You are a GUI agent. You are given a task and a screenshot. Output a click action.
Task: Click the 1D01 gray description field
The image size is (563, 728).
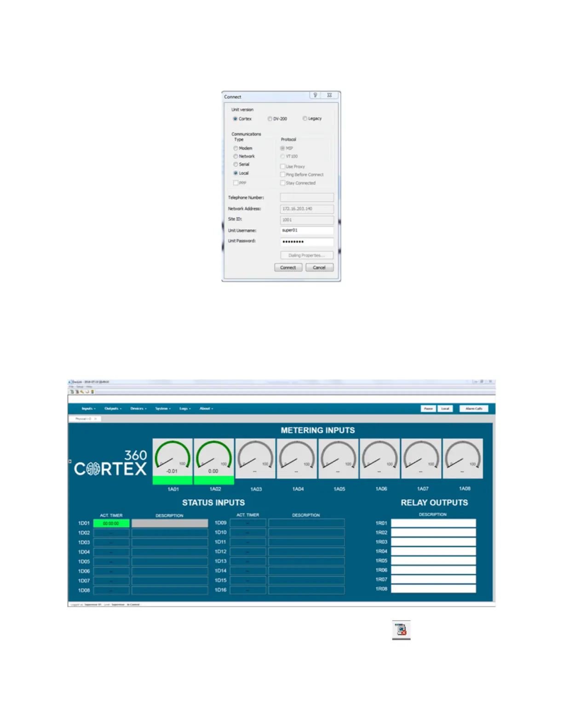pyautogui.click(x=170, y=523)
